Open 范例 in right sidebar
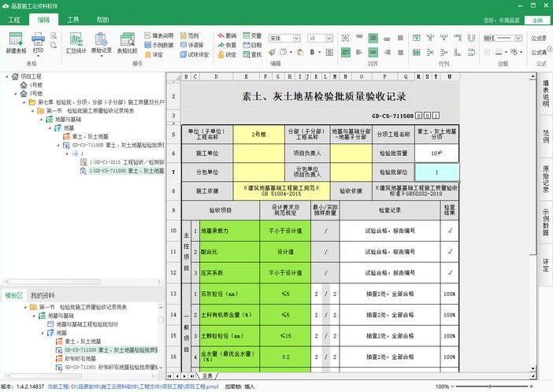Viewport: 553px width, 392px height. 546,136
